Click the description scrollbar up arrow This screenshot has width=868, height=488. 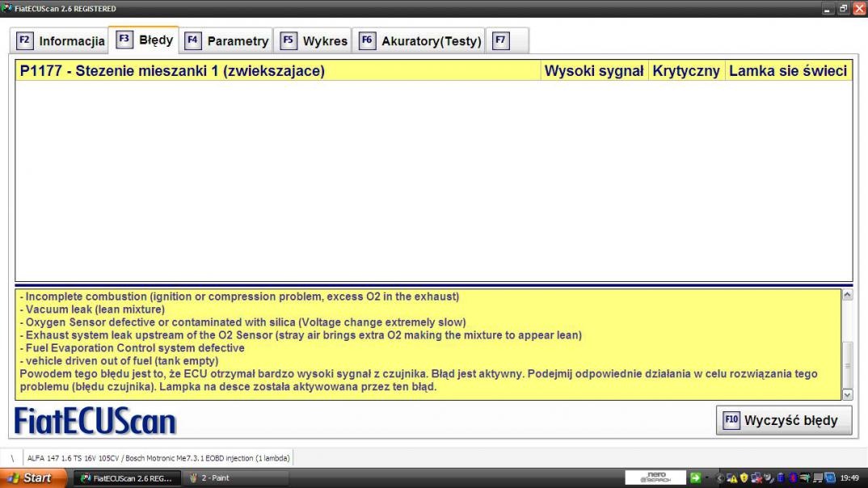pos(847,295)
